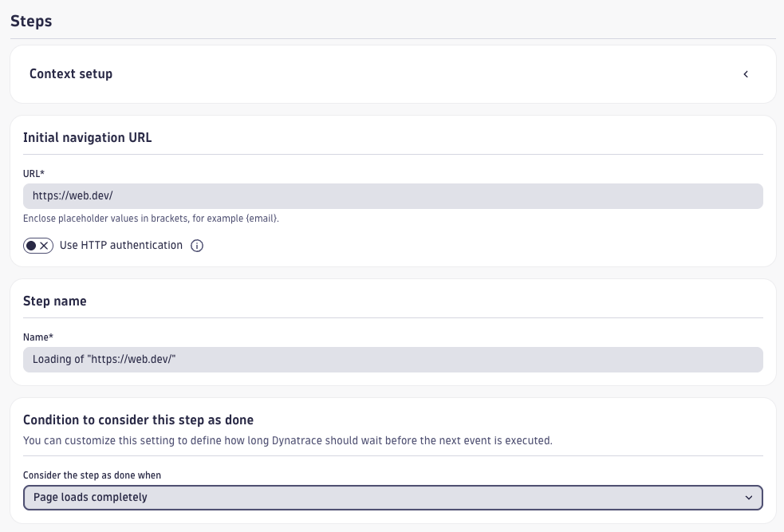Focus the URL field containing https://web.dev/
This screenshot has height=532, width=784.
[392, 196]
